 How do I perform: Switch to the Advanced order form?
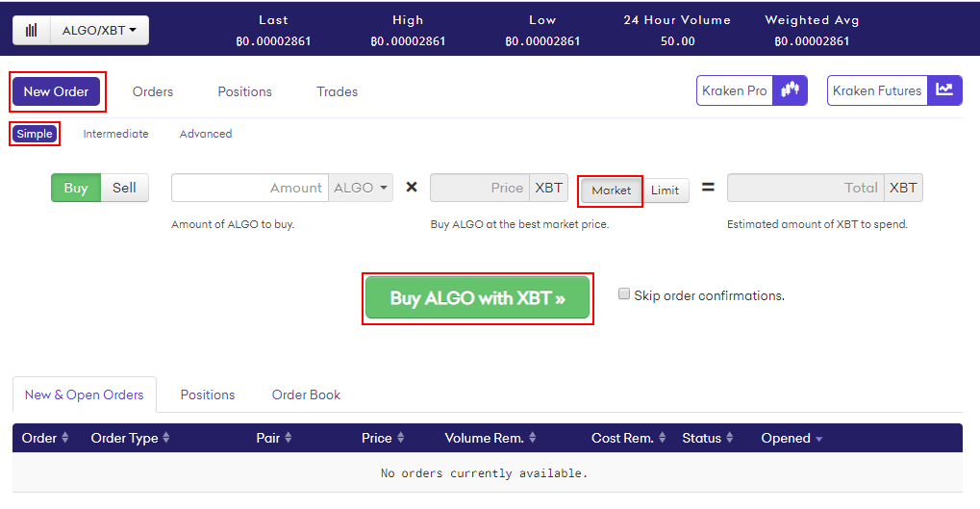[x=206, y=134]
